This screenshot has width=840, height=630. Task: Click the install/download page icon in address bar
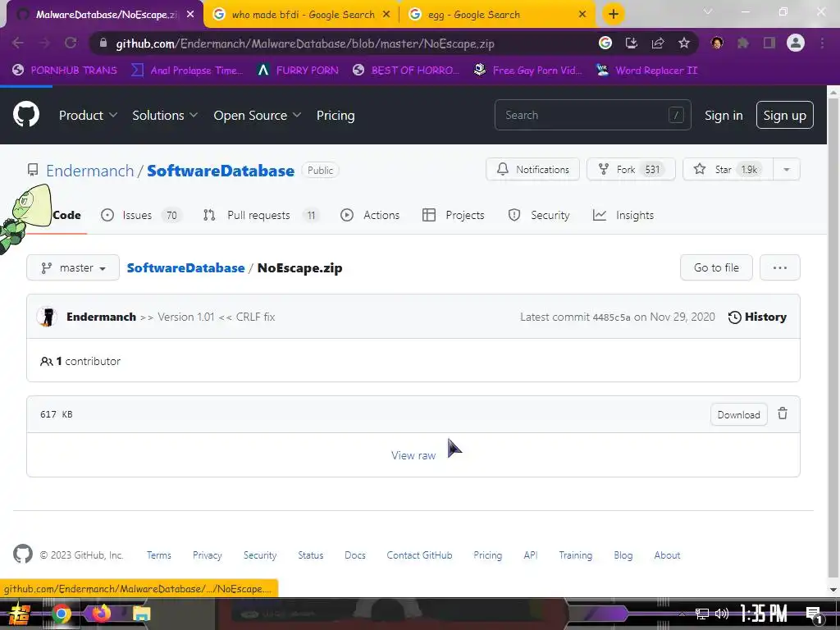(632, 43)
